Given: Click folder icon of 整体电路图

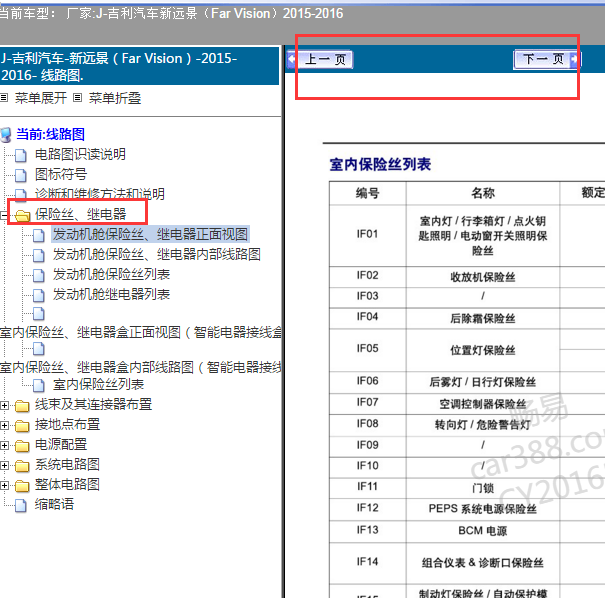Looking at the screenshot, I should coord(22,486).
